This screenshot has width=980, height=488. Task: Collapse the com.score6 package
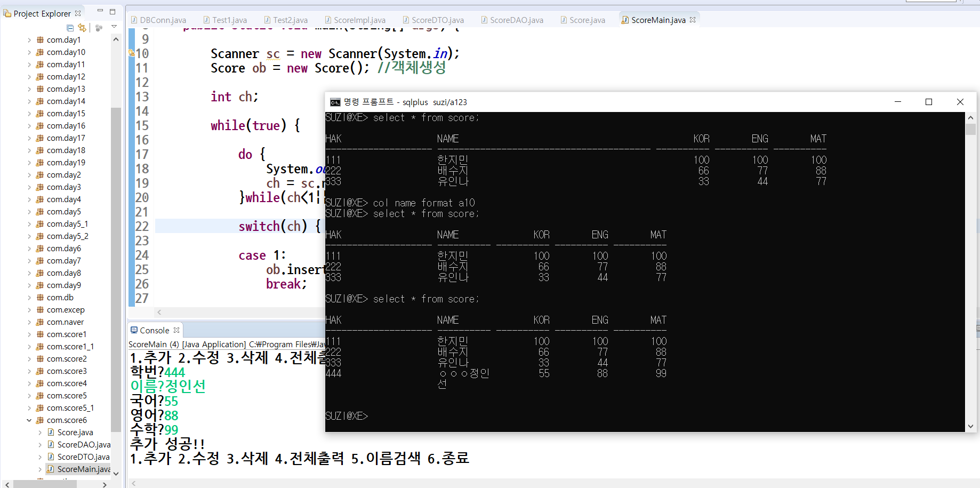pos(29,420)
